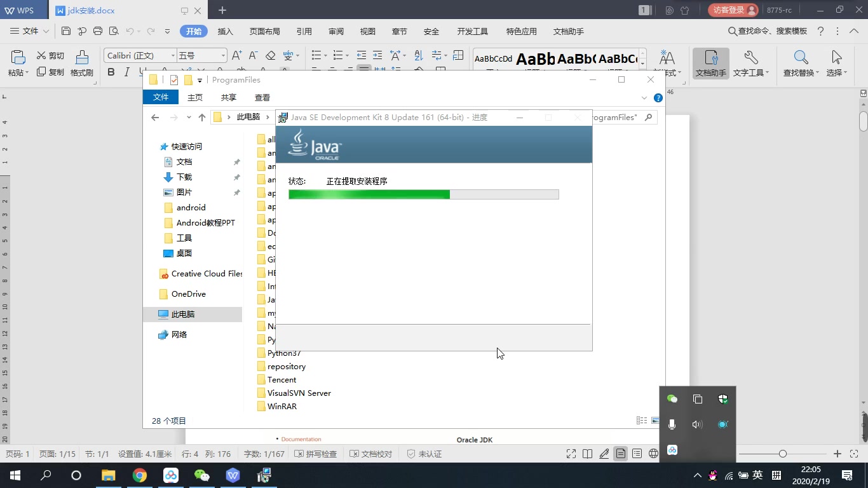Image resolution: width=868 pixels, height=488 pixels.
Task: Toggle 拼写检查 in WPS status bar
Action: [x=316, y=454]
